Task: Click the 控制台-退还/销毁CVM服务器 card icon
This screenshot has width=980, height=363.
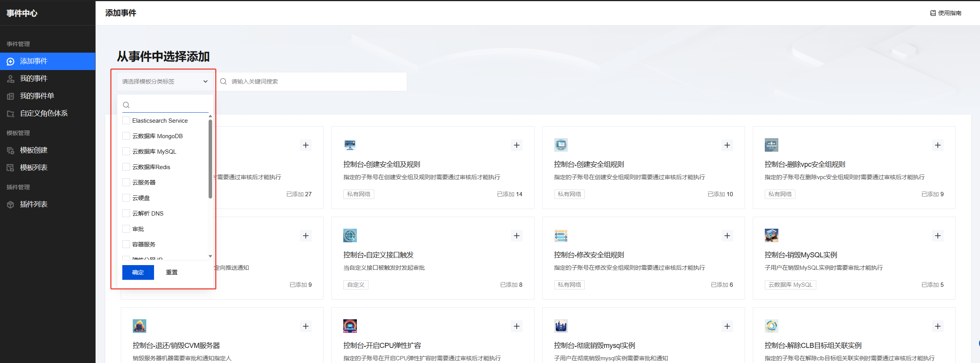Action: tap(139, 326)
